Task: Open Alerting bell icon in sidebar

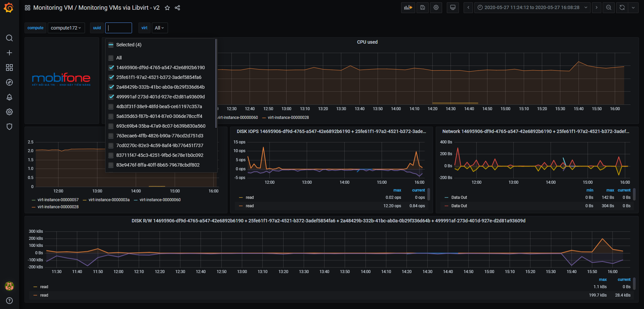Action: 9,97
